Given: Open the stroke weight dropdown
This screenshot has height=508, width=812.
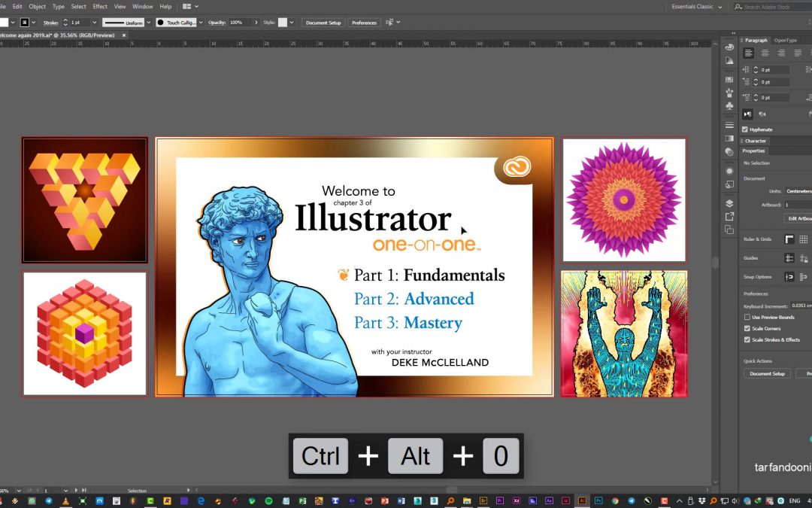Looking at the screenshot, I should point(94,23).
